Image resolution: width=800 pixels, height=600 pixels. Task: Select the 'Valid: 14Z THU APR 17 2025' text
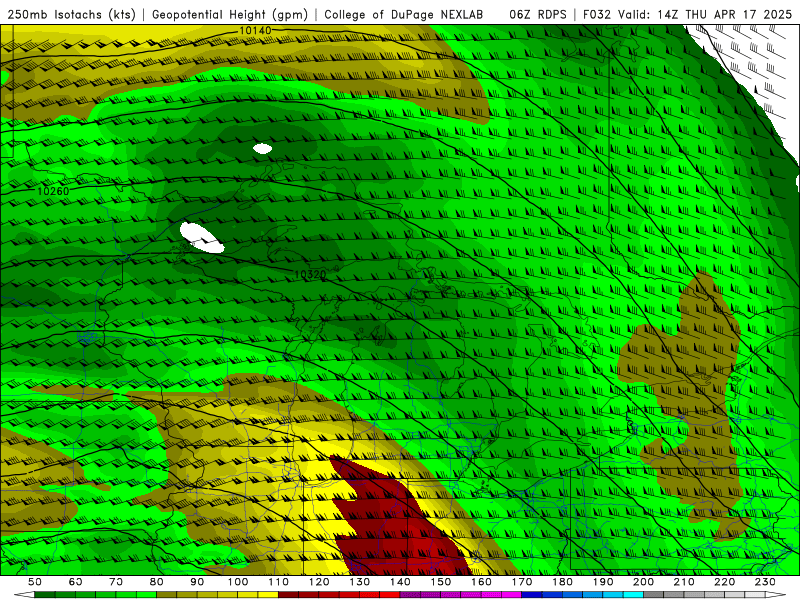tap(705, 15)
